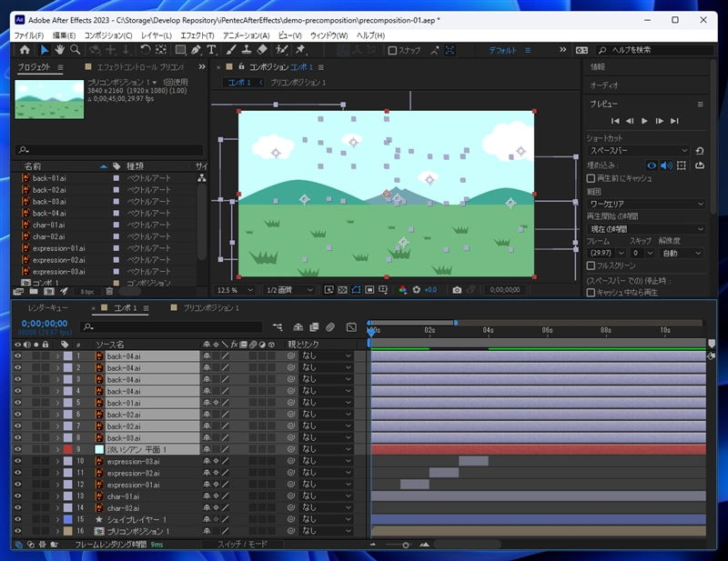728x561 pixels.
Task: Select the Puppet Pin tool
Action: click(300, 50)
